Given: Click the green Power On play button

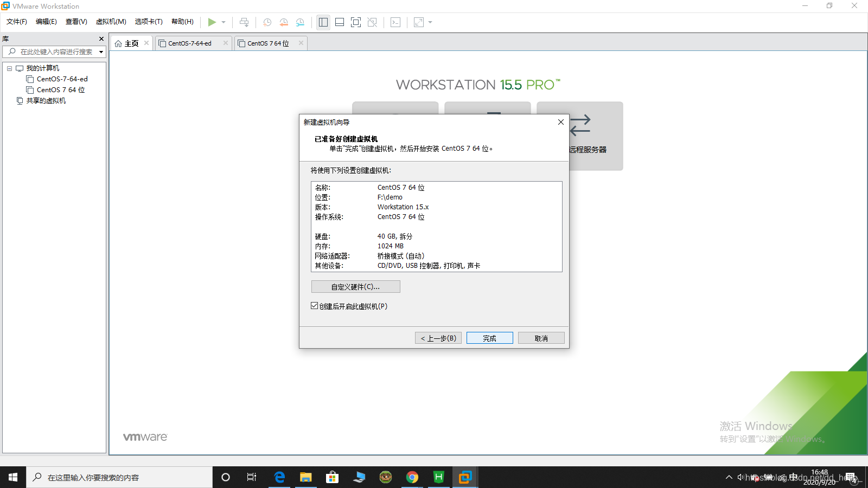Looking at the screenshot, I should click(x=212, y=22).
